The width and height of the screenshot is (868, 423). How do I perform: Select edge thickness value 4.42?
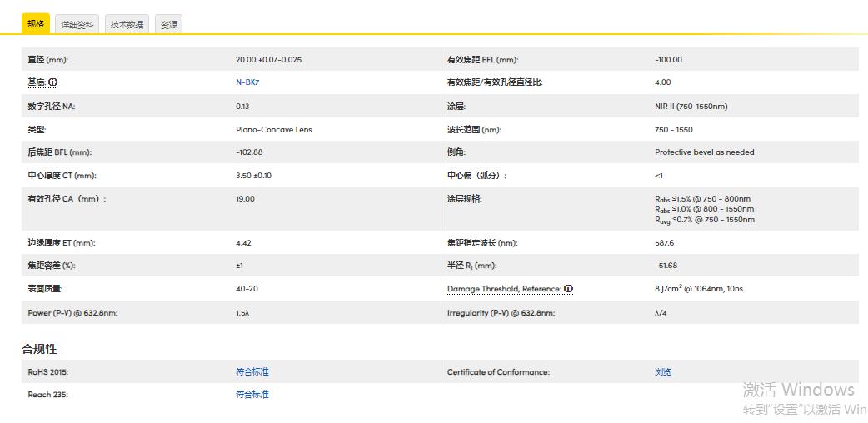click(243, 242)
